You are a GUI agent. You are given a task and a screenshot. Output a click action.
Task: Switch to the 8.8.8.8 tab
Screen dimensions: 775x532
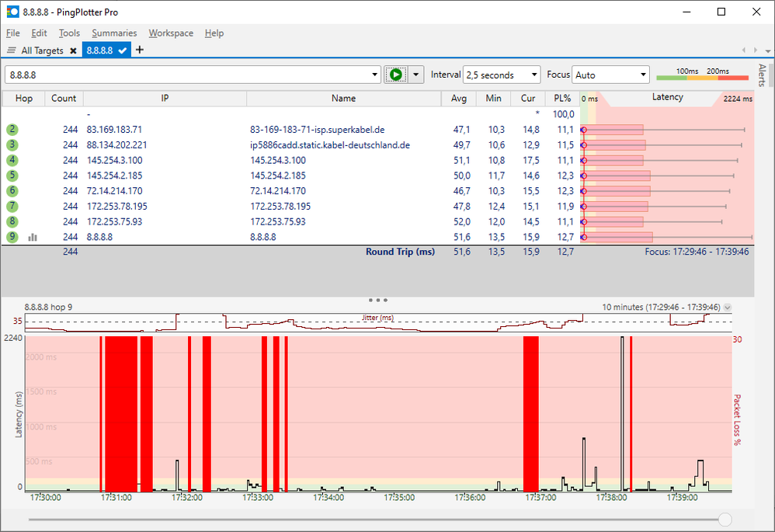[106, 50]
